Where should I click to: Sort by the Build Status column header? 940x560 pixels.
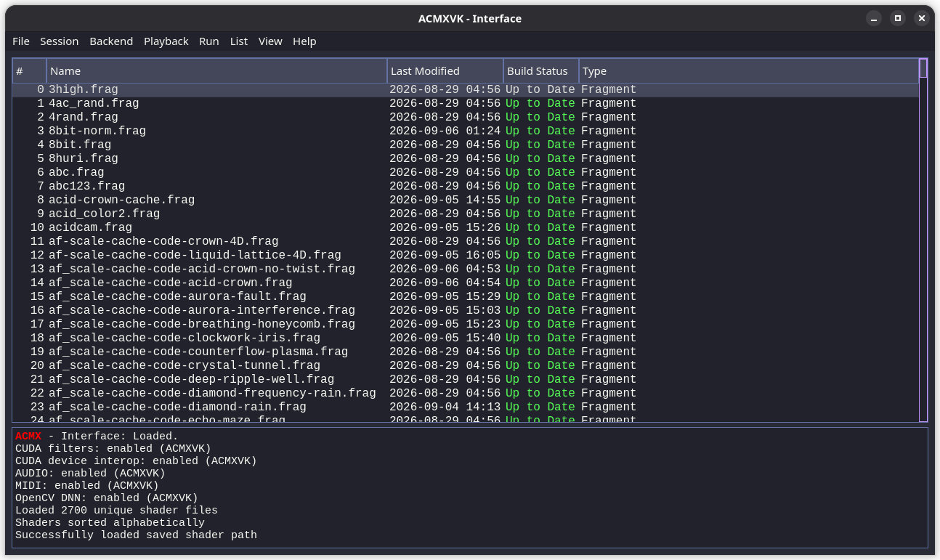click(x=541, y=71)
